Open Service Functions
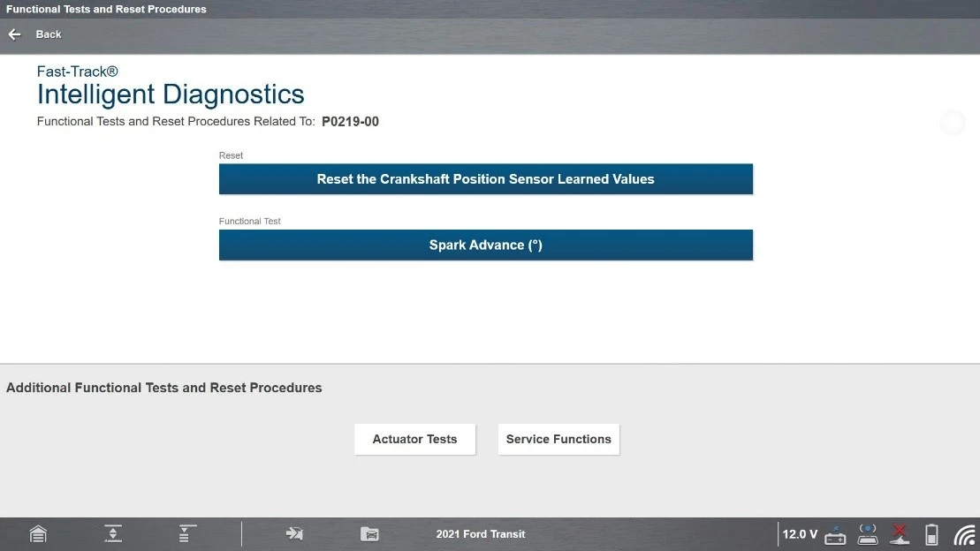This screenshot has height=551, width=980. point(558,439)
